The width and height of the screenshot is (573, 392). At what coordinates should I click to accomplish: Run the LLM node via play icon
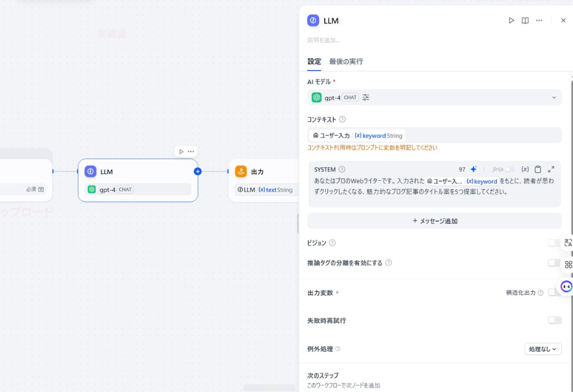(x=511, y=20)
